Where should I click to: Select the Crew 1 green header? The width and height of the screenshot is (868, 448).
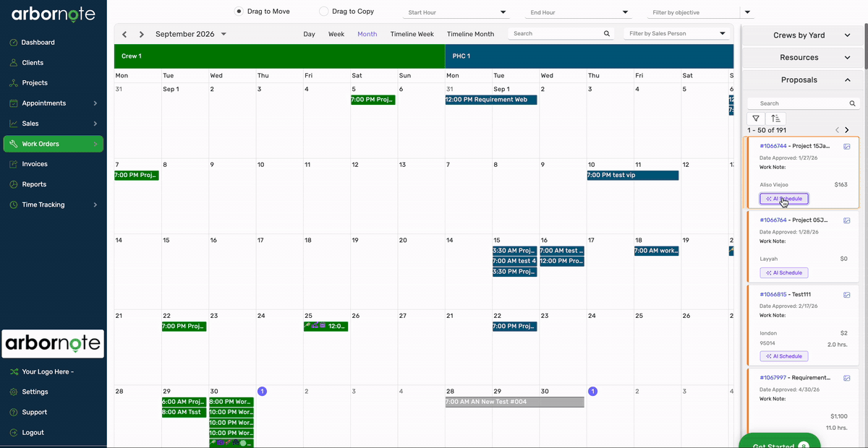[279, 56]
